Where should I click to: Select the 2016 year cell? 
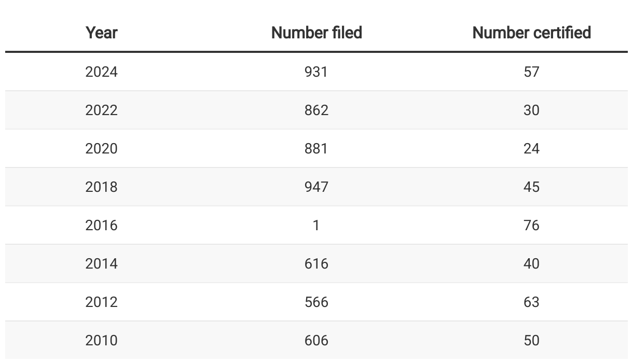102,225
